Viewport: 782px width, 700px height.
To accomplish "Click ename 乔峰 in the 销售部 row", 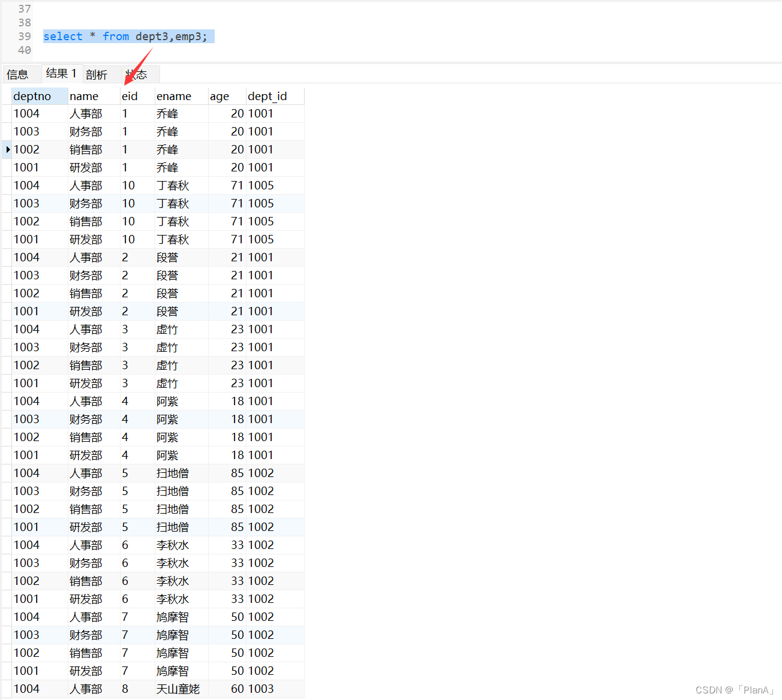I will (x=181, y=149).
